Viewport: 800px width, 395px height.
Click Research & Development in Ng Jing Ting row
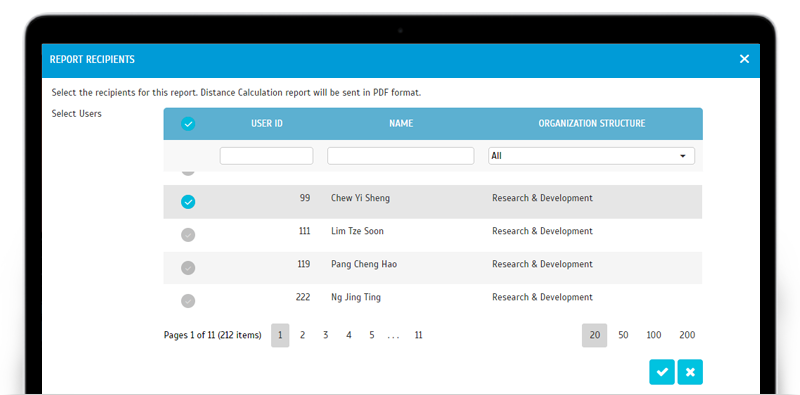[x=542, y=297]
